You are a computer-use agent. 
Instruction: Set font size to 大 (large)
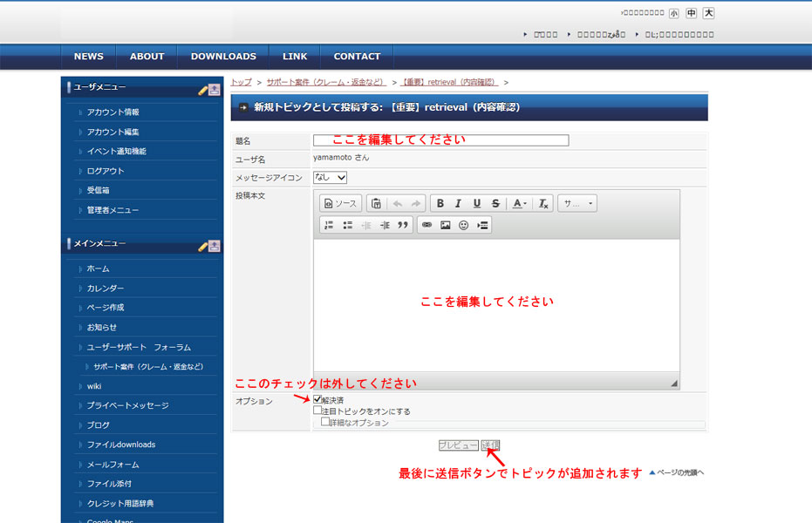708,13
